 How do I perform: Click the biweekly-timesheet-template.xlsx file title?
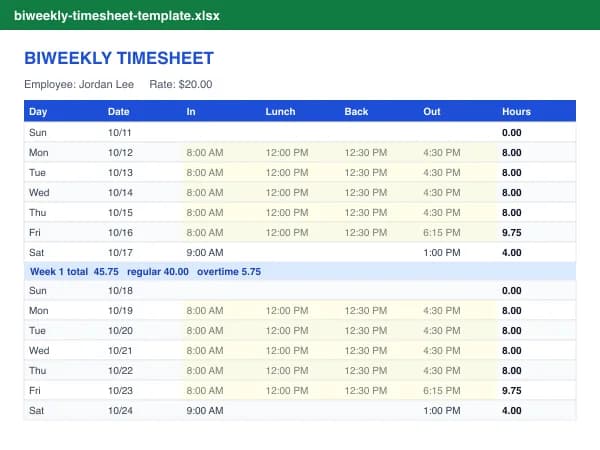click(117, 16)
